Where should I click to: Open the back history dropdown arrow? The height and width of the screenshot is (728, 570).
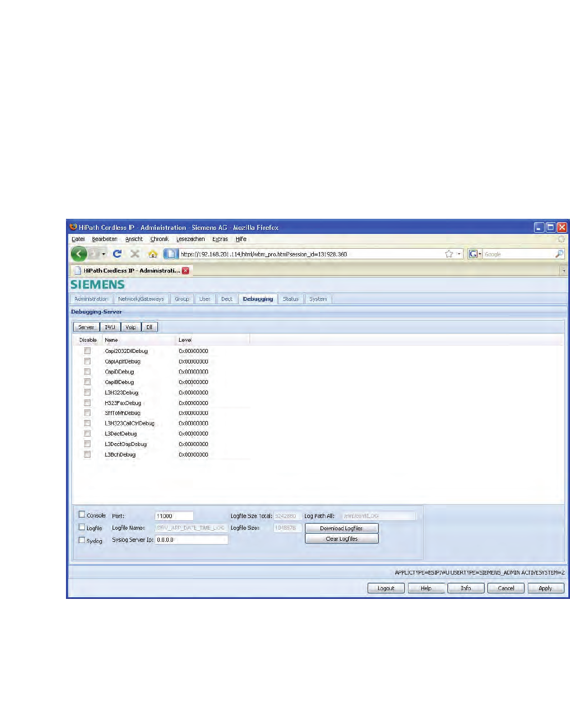(x=104, y=254)
